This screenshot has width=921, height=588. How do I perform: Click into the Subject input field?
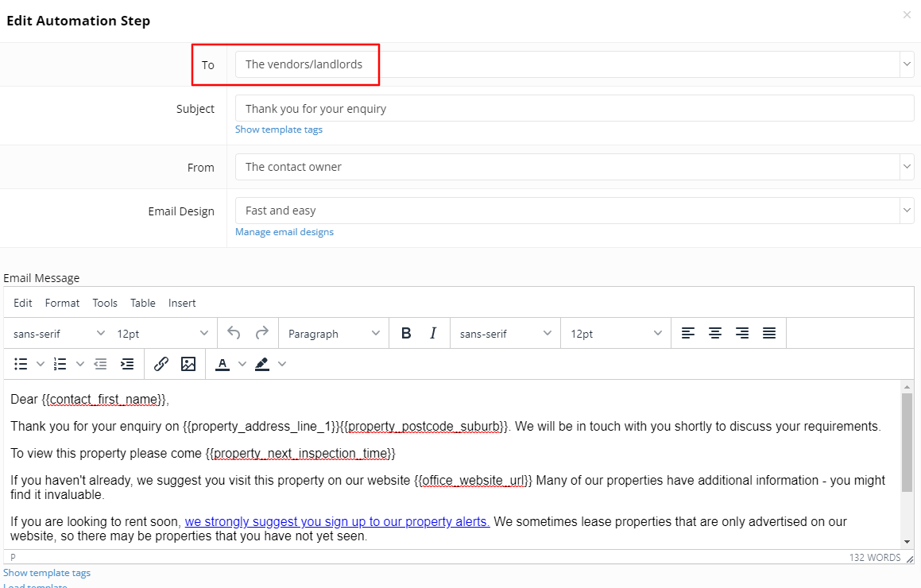coord(574,109)
